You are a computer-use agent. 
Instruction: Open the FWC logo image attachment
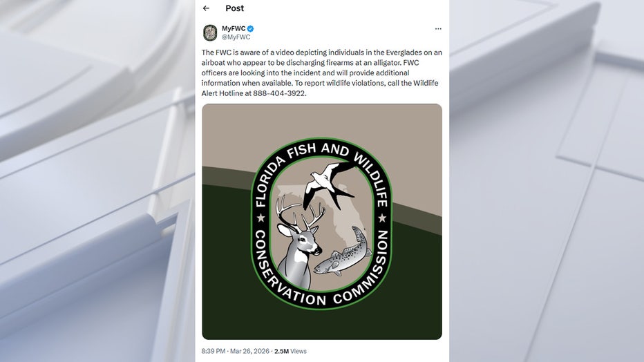coord(322,222)
